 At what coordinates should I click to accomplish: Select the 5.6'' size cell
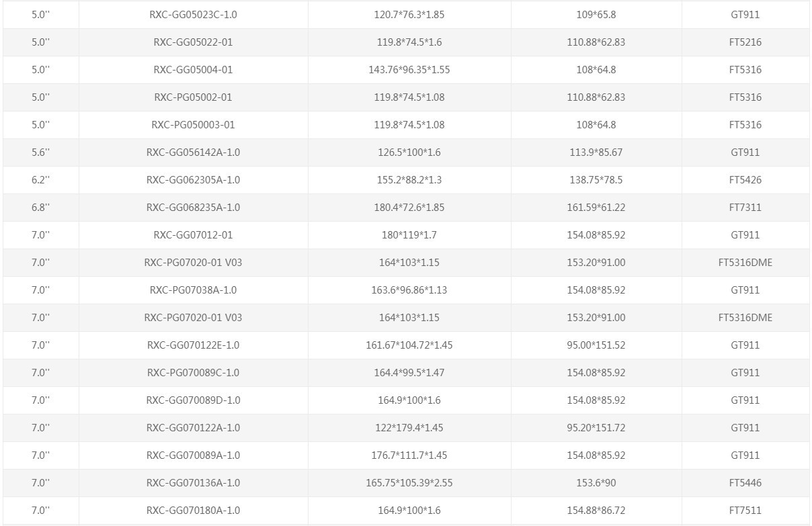pos(40,152)
